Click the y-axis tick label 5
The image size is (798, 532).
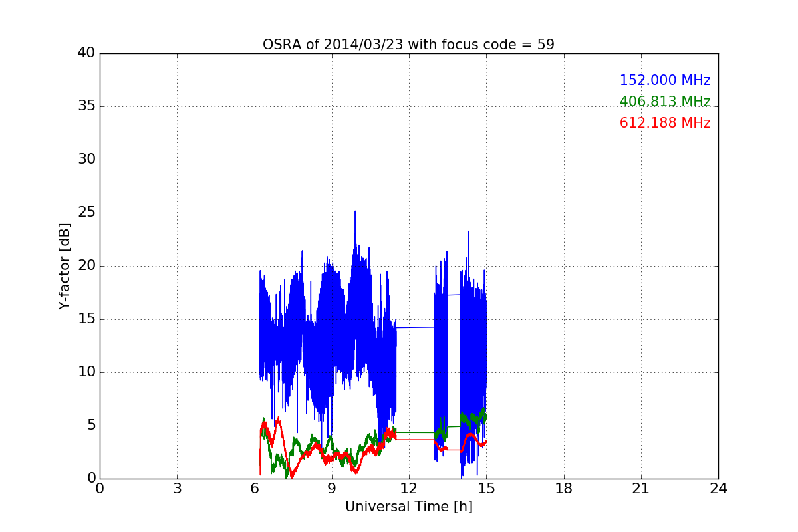click(90, 426)
